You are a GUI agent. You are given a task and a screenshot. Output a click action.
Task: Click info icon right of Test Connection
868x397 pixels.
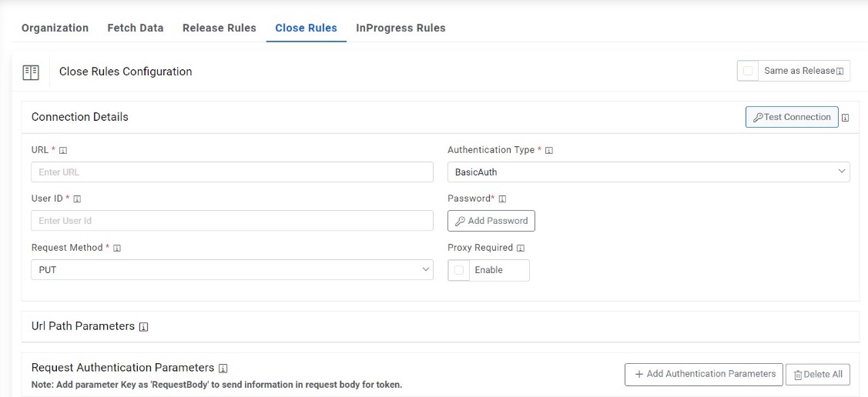(x=846, y=118)
